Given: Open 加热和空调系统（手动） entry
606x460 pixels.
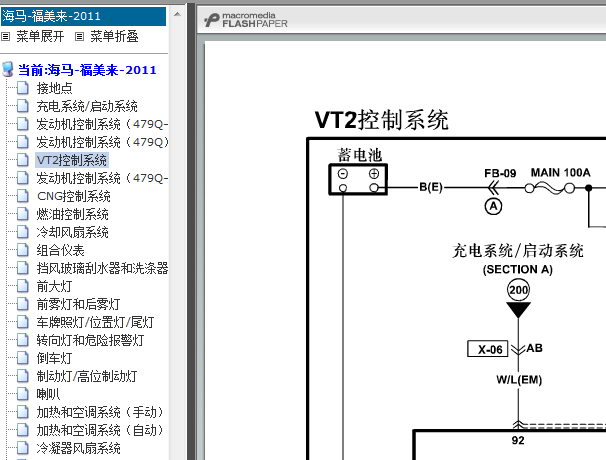Looking at the screenshot, I should click(x=100, y=412).
